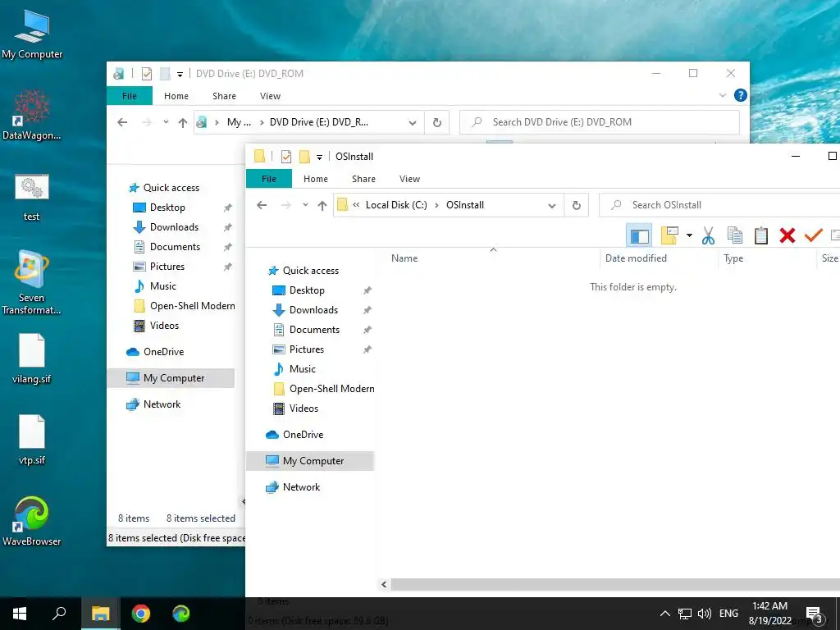840x630 pixels.
Task: Open quick access toolbar dropdown in OSInstall title bar
Action: click(x=319, y=157)
